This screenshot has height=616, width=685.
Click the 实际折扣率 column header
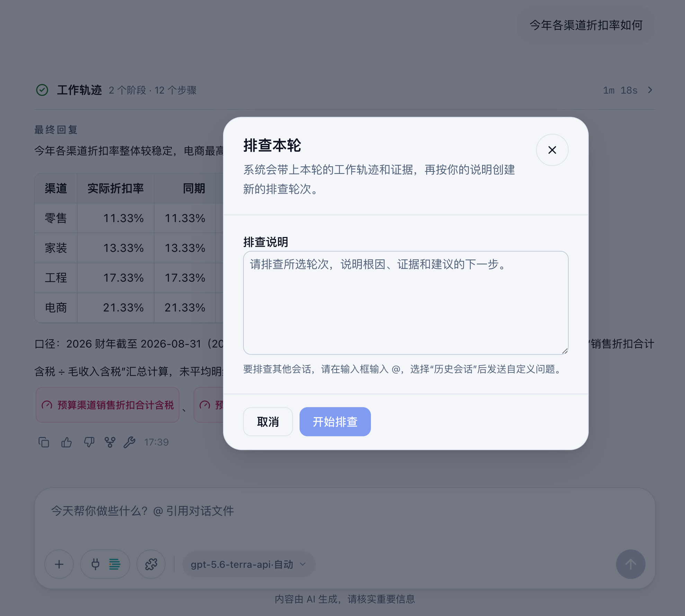coord(115,188)
